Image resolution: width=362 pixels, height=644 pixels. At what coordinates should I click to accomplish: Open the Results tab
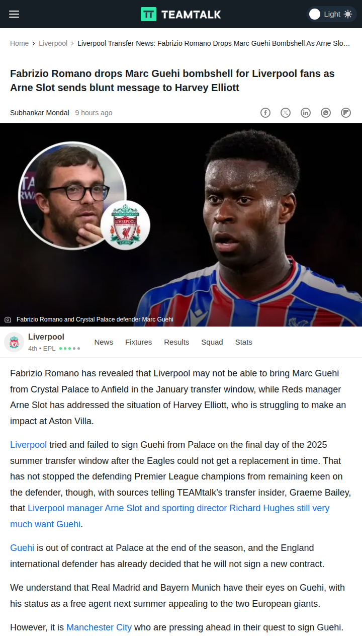pos(176,342)
